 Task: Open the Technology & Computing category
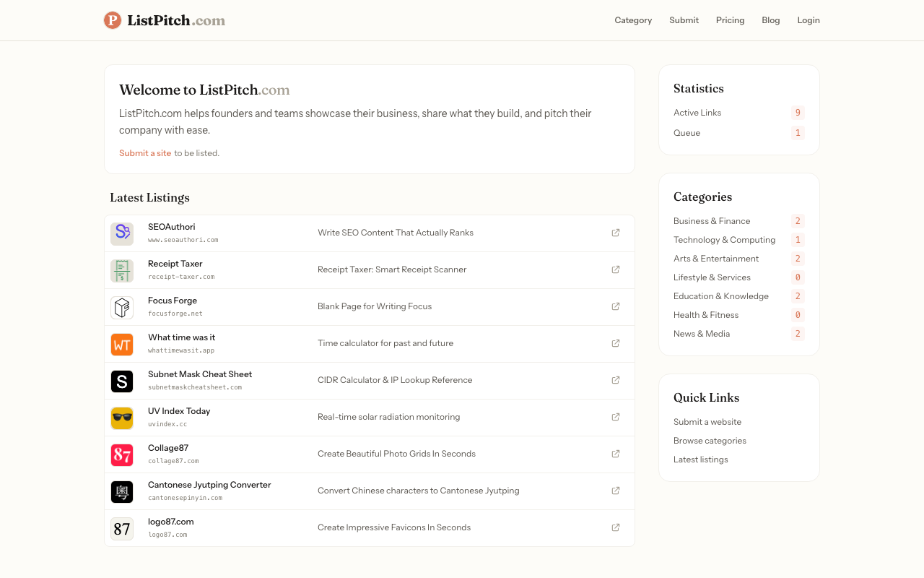point(724,240)
